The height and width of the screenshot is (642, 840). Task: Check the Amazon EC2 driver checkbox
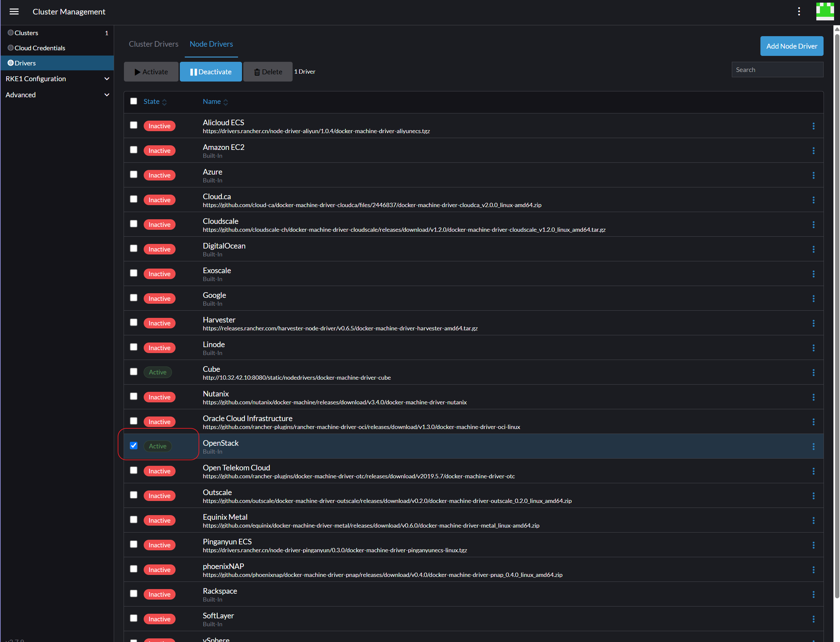point(133,150)
